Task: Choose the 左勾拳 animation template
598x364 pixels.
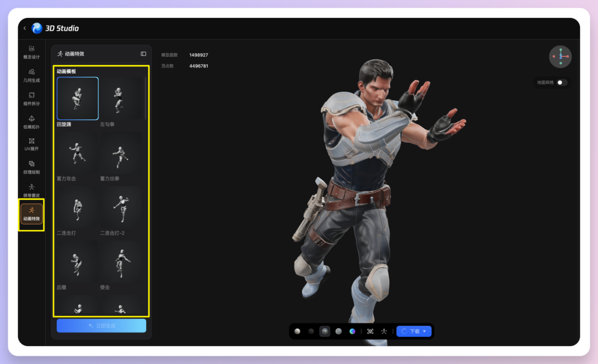Action: click(121, 98)
